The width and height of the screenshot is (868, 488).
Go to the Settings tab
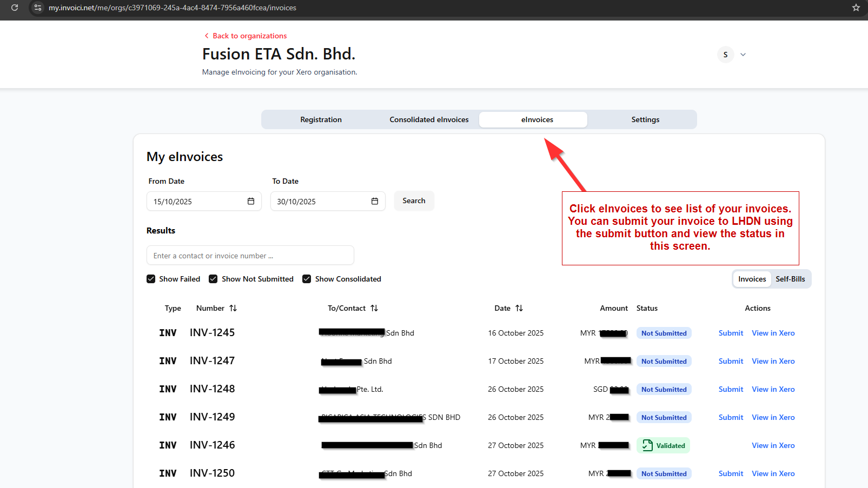(x=645, y=119)
